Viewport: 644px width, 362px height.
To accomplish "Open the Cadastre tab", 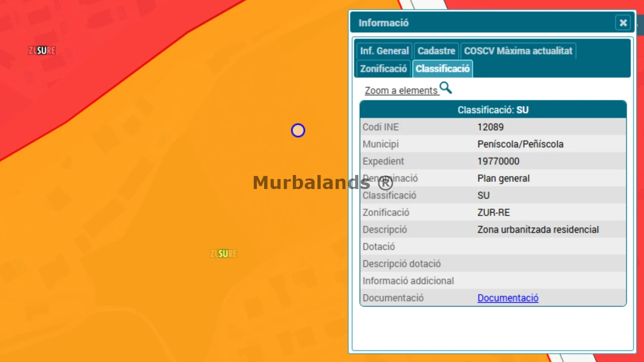I will click(x=436, y=51).
